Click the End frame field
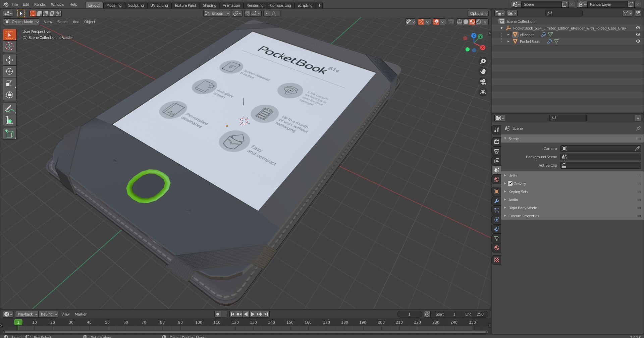644x338 pixels. 474,314
